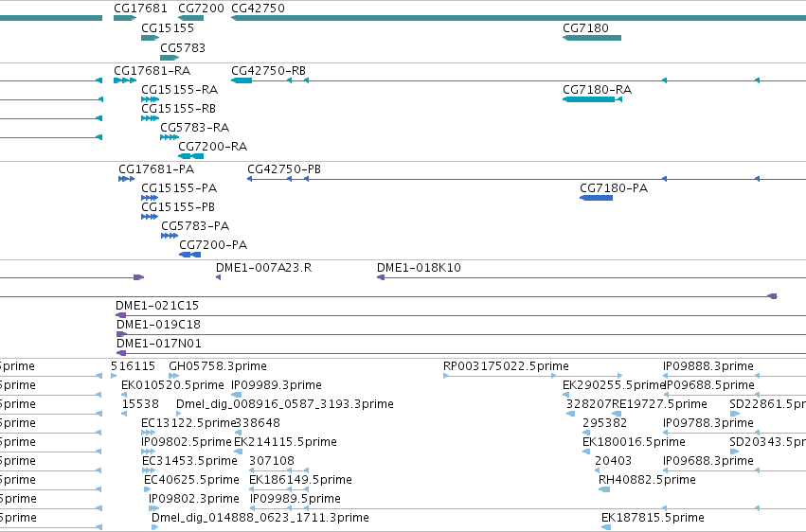
Task: Select the IP09788.3prime EST label
Action: [x=708, y=424]
